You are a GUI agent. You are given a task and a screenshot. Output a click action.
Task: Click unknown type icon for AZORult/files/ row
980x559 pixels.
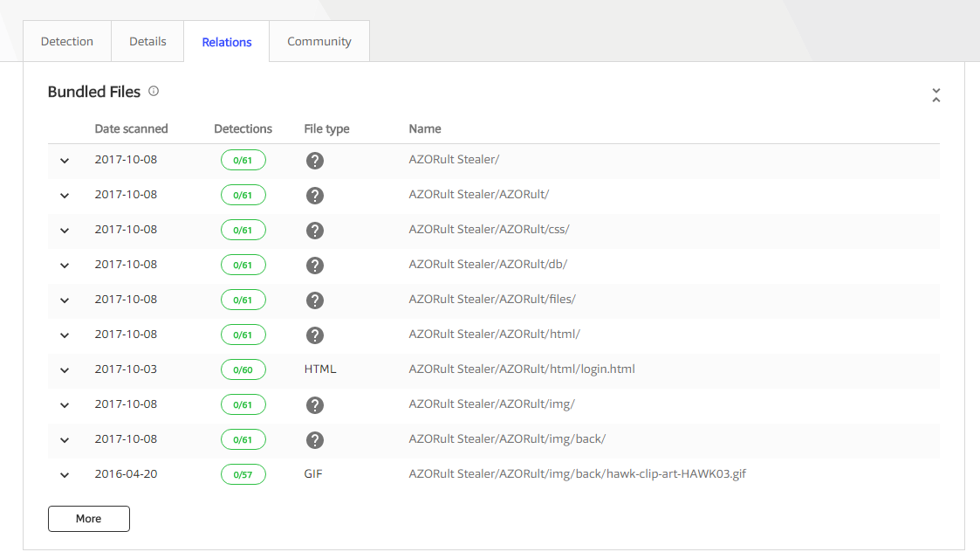coord(315,300)
